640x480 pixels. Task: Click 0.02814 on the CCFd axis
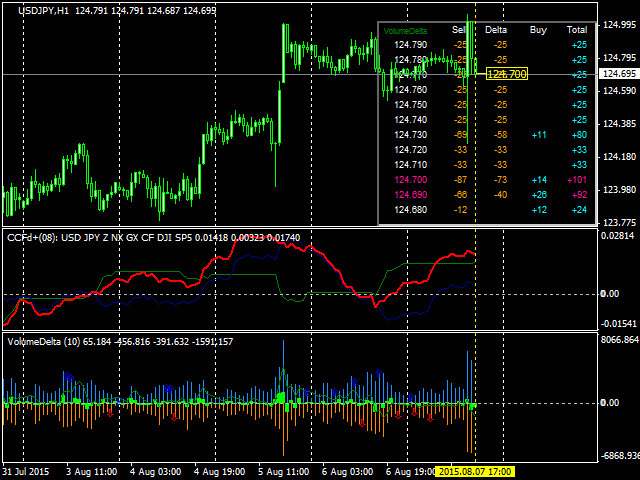click(x=618, y=236)
